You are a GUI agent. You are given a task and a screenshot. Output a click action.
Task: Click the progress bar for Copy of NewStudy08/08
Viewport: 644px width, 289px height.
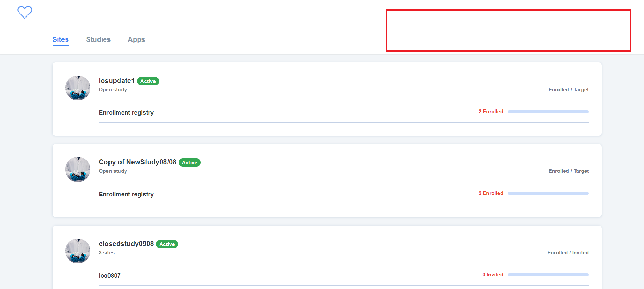(x=548, y=193)
